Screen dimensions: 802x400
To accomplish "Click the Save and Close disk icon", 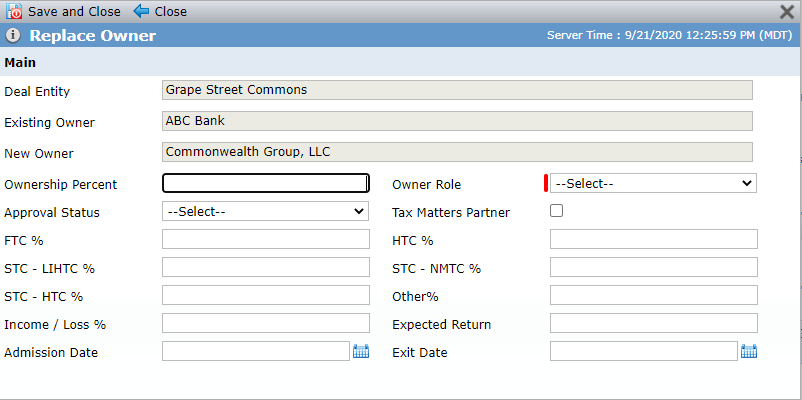I will coord(14,11).
